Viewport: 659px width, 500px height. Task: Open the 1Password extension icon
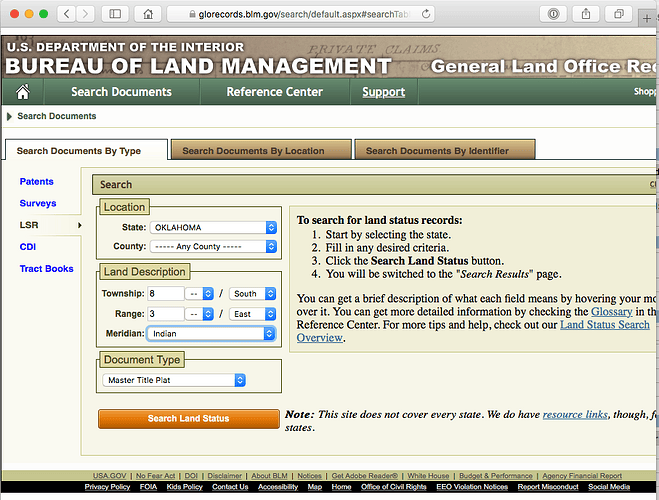tap(554, 14)
